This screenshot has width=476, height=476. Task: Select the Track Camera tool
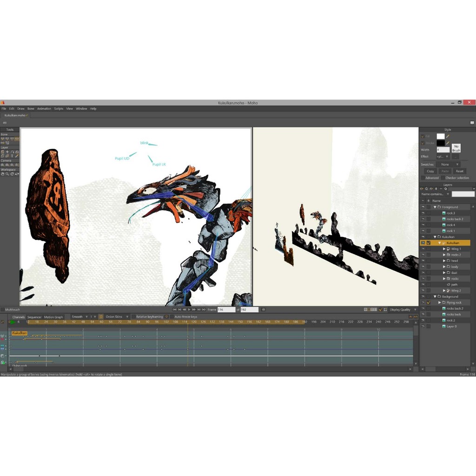2,165
